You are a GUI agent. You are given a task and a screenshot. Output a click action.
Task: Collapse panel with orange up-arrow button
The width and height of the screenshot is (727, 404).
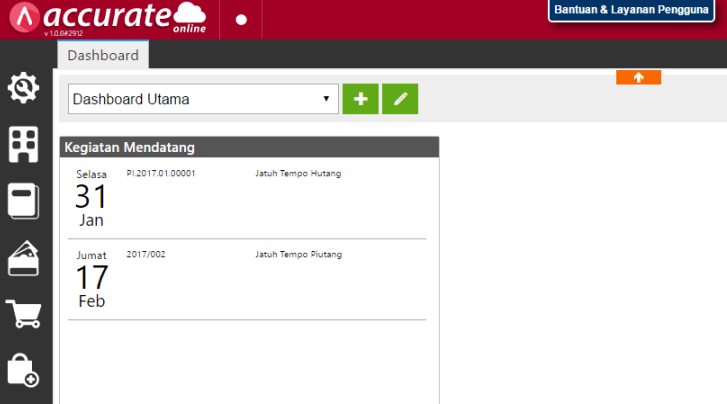click(x=638, y=77)
